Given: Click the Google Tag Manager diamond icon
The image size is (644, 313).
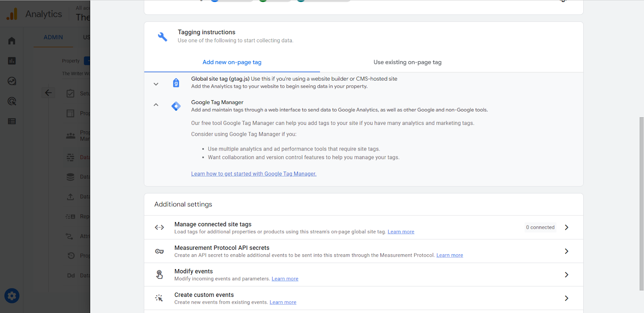Looking at the screenshot, I should tap(176, 106).
